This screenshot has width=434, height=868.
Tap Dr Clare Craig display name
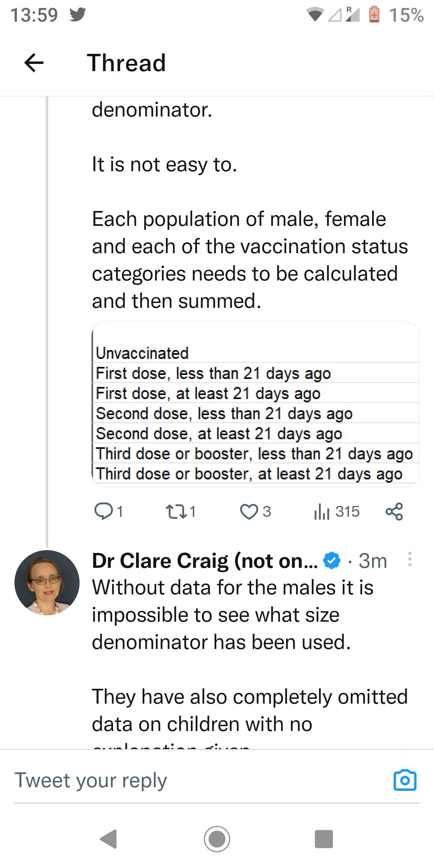(x=205, y=561)
